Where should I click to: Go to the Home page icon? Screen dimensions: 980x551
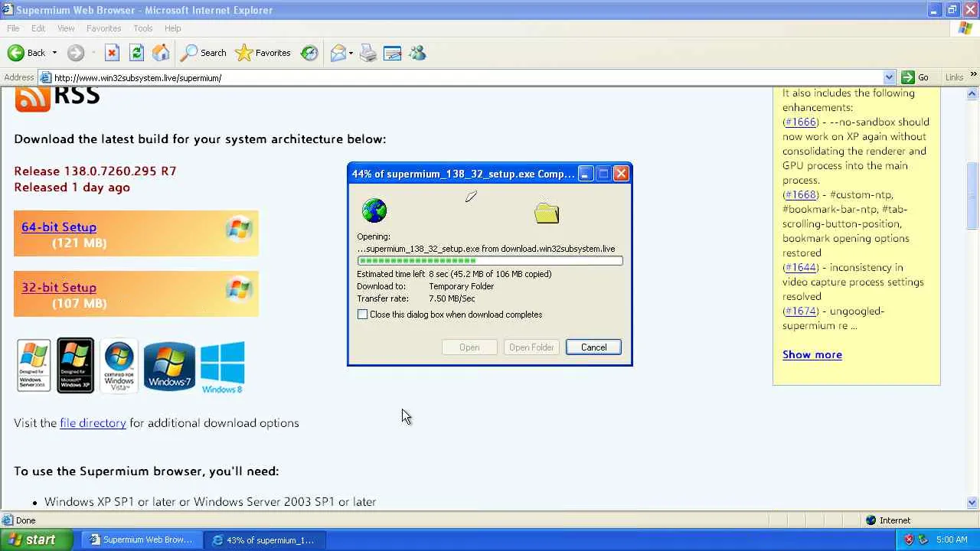[161, 53]
